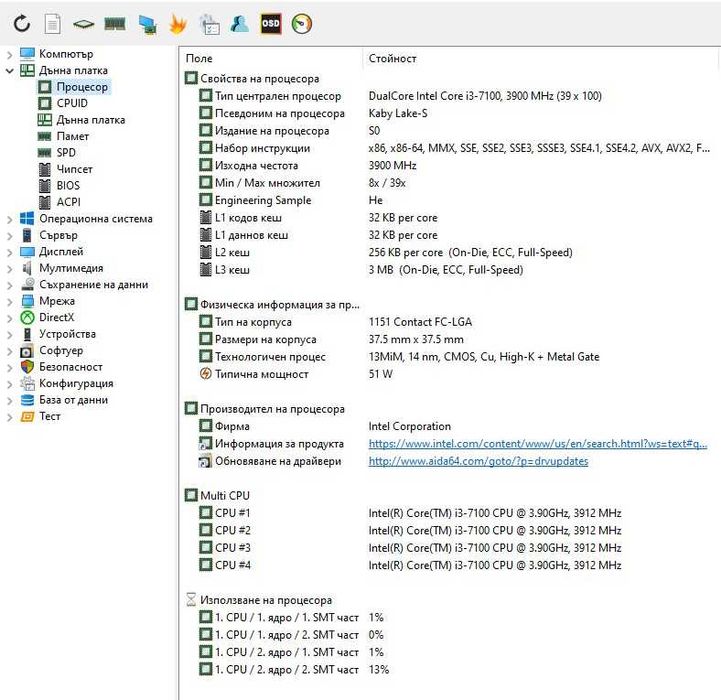Open the Памет tree item
721x700 pixels.
73,136
